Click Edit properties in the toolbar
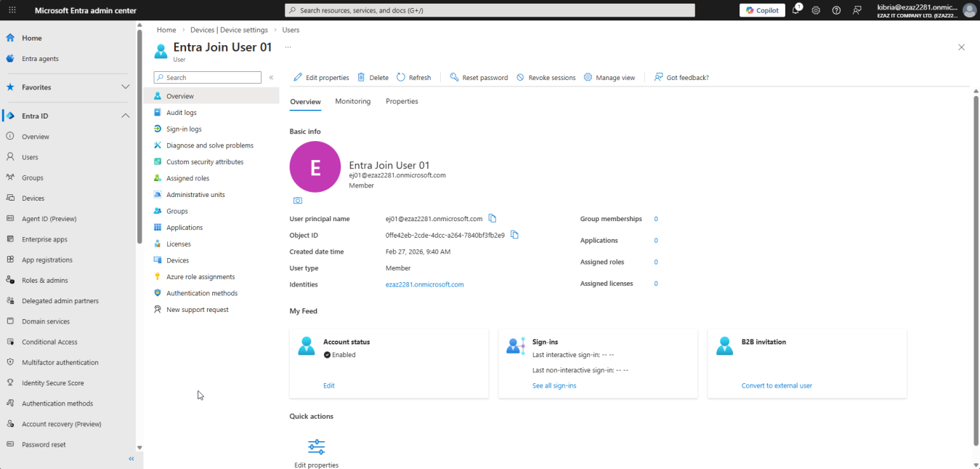 click(x=321, y=77)
